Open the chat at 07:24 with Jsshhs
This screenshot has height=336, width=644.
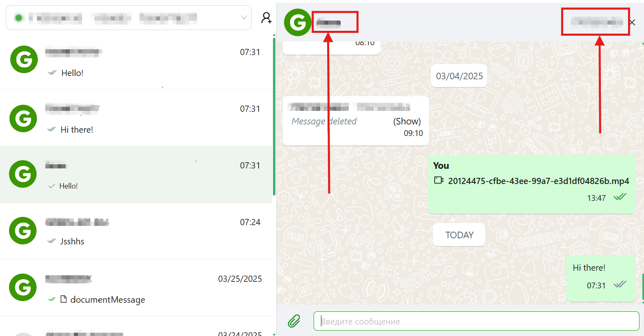(x=136, y=231)
